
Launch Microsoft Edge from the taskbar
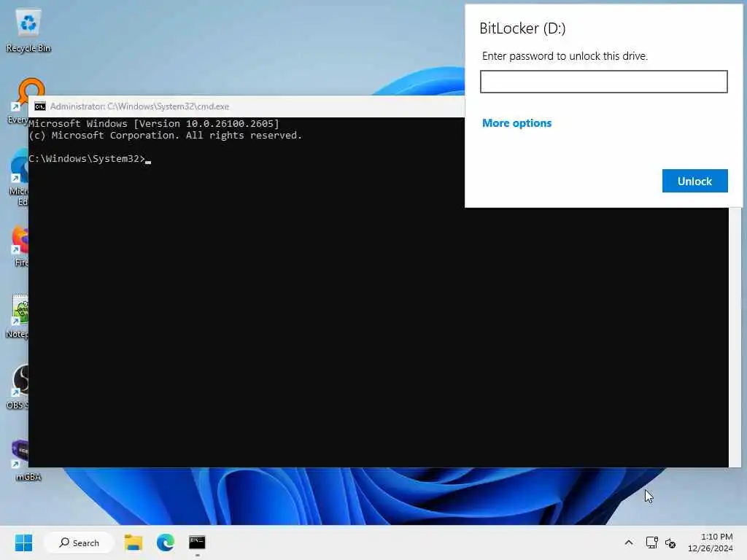click(x=166, y=542)
